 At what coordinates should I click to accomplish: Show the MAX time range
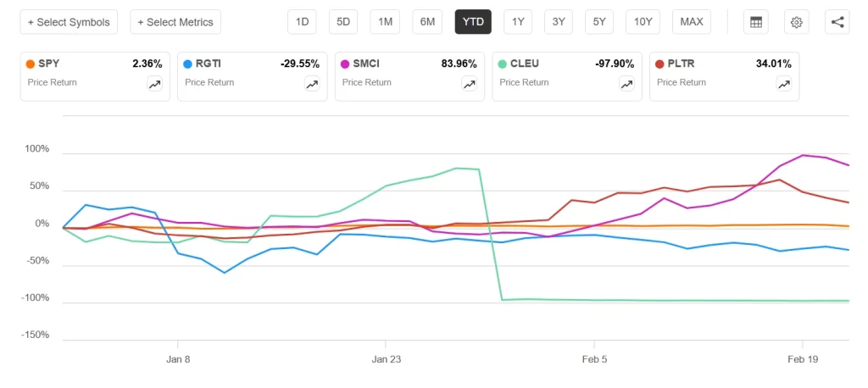point(692,22)
